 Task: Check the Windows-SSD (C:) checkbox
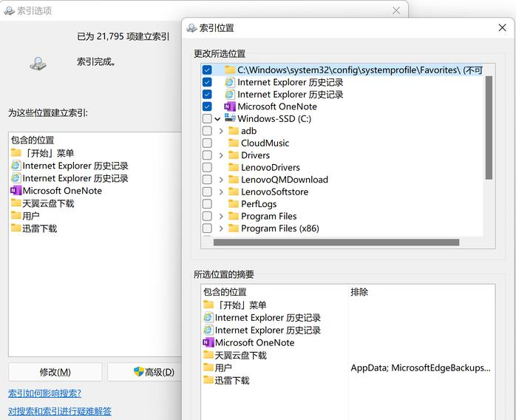pos(207,118)
